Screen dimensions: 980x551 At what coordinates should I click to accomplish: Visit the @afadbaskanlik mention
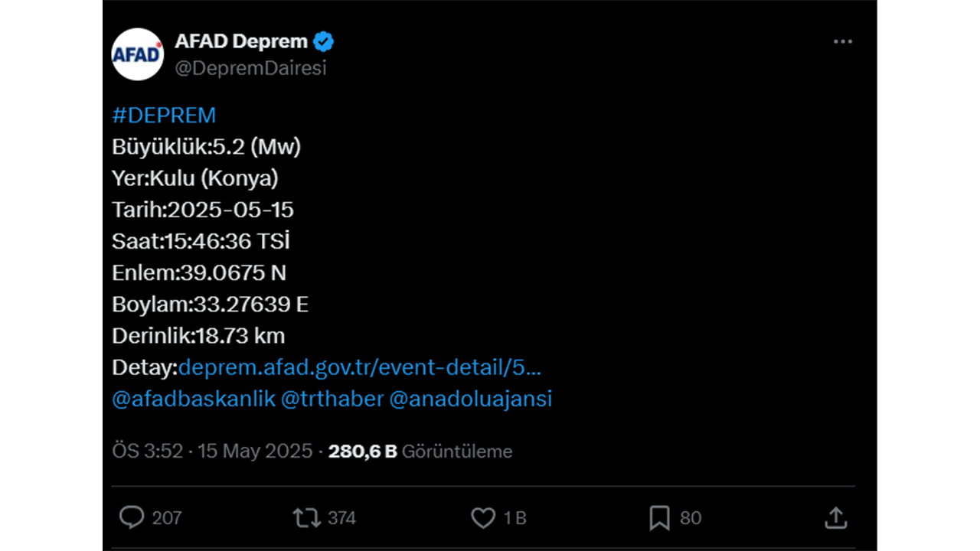(194, 399)
